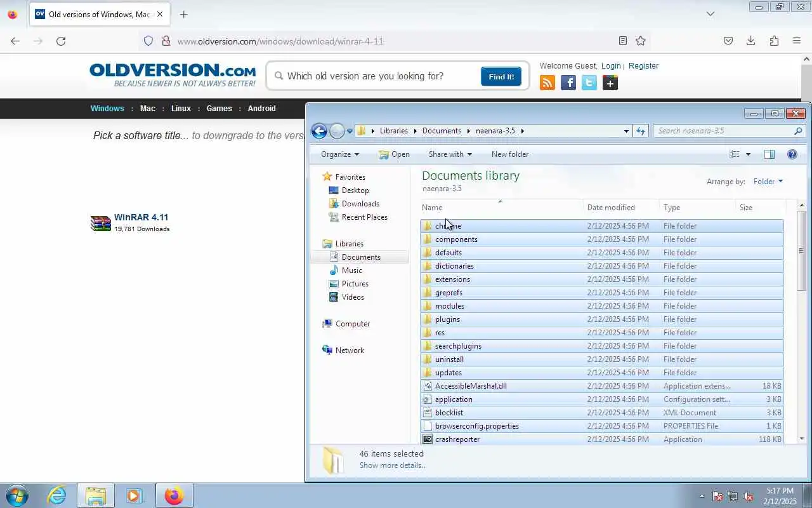Open Firefox hamburger application menu
Image resolution: width=812 pixels, height=508 pixels.
click(x=797, y=41)
